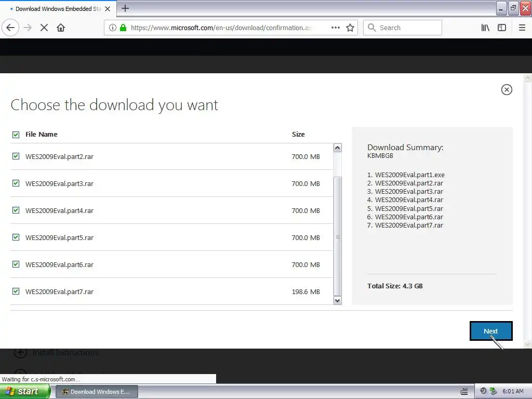The image size is (532, 399).
Task: Uncheck WES2009Eval.part5.rar checkbox
Action: click(x=16, y=237)
